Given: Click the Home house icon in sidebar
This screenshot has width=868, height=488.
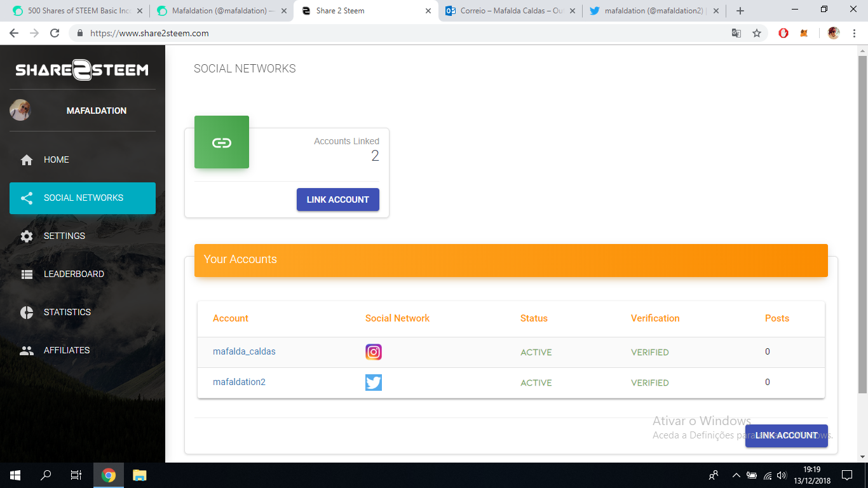Looking at the screenshot, I should [27, 160].
